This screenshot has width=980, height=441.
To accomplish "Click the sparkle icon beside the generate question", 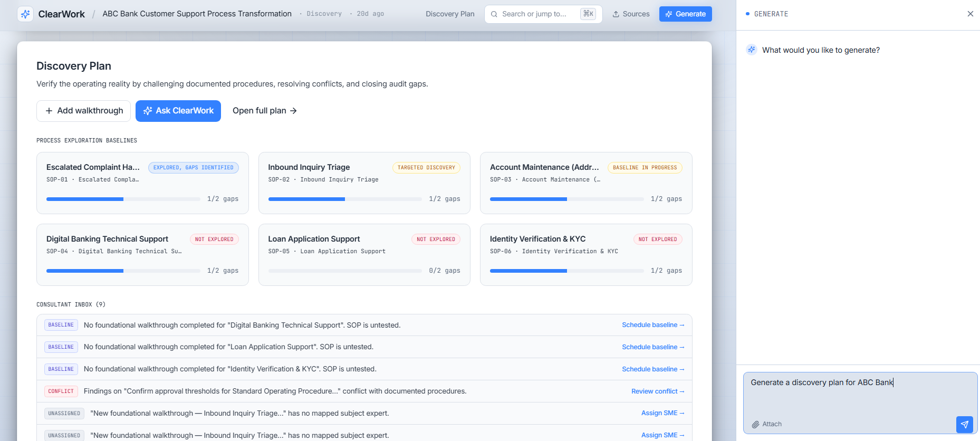I will [x=752, y=50].
